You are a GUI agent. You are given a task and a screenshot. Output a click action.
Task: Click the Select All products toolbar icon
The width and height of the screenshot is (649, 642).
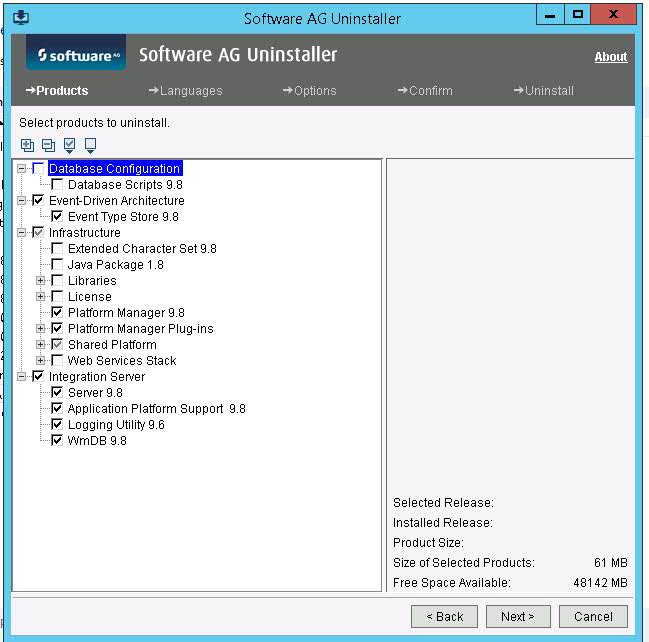(x=69, y=146)
